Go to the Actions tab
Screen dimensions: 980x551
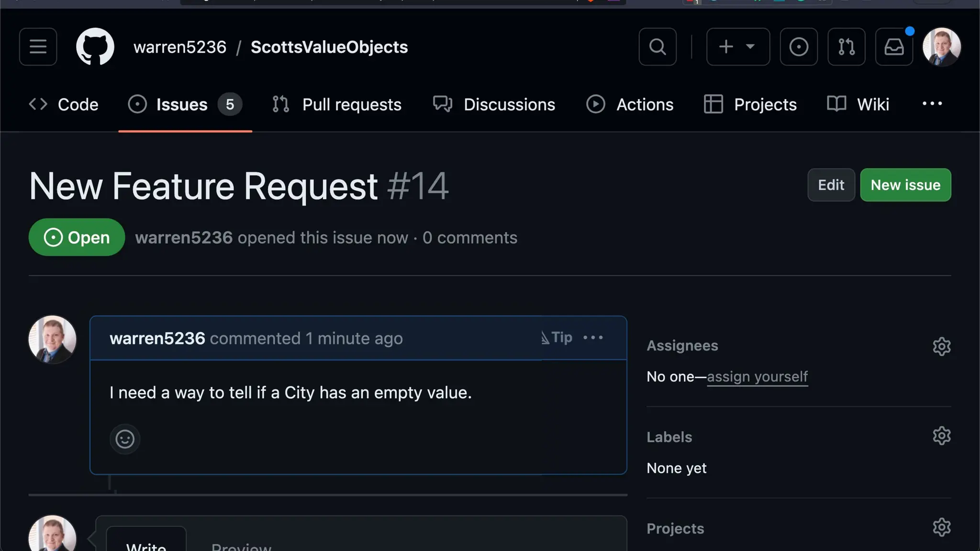point(630,105)
